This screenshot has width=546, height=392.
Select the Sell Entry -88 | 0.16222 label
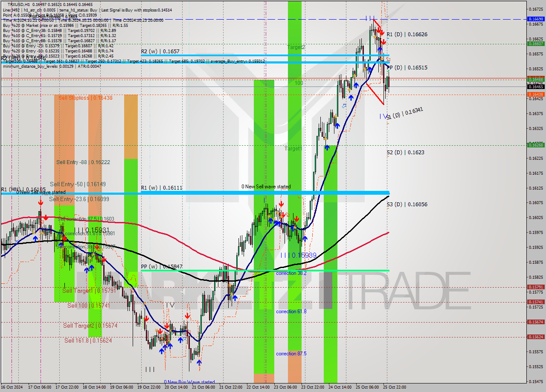pyautogui.click(x=83, y=162)
